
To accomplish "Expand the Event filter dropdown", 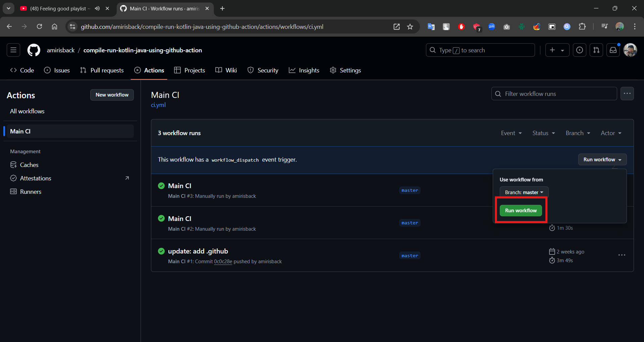I will coord(511,133).
